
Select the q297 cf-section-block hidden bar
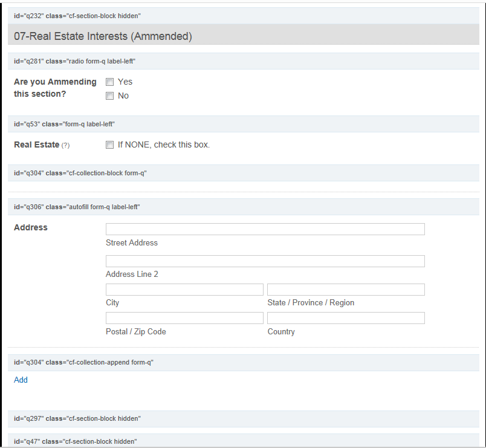243,418
